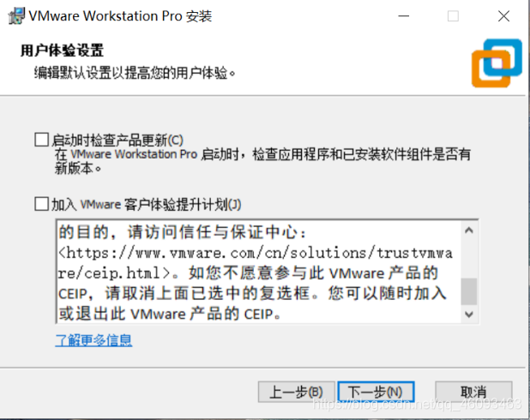530x420 pixels.
Task: Click the orange and blue VMware logo
Action: point(497,63)
